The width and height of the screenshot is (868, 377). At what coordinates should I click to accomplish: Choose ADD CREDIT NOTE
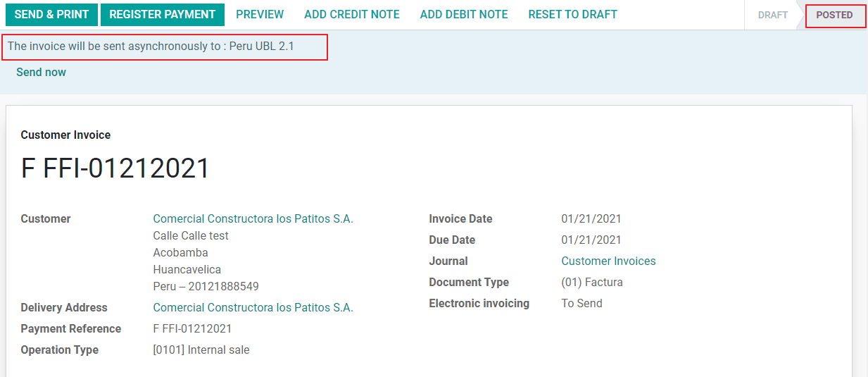click(x=352, y=15)
